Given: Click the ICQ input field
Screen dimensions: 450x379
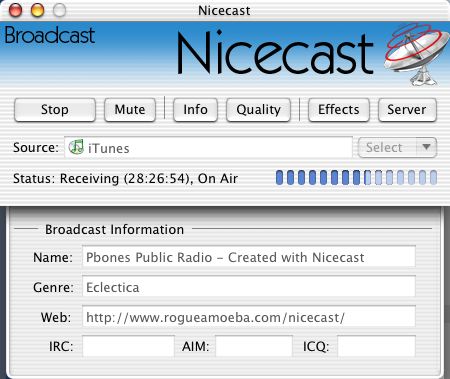Looking at the screenshot, I should click(376, 347).
